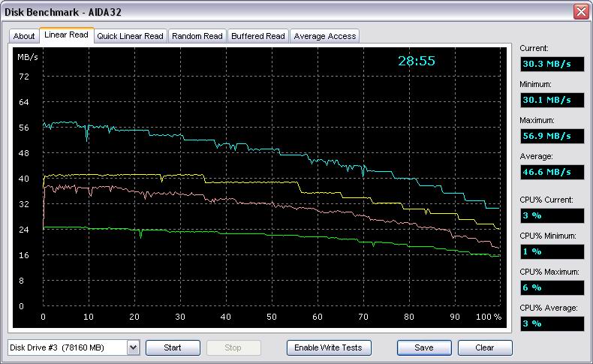Click the Maximum 56.9 MB/s value

(x=552, y=136)
